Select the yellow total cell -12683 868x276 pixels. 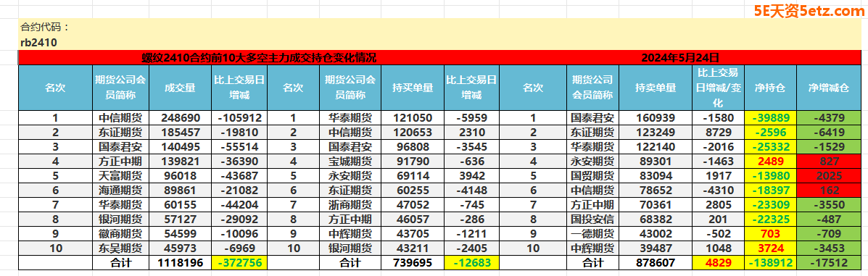[471, 263]
